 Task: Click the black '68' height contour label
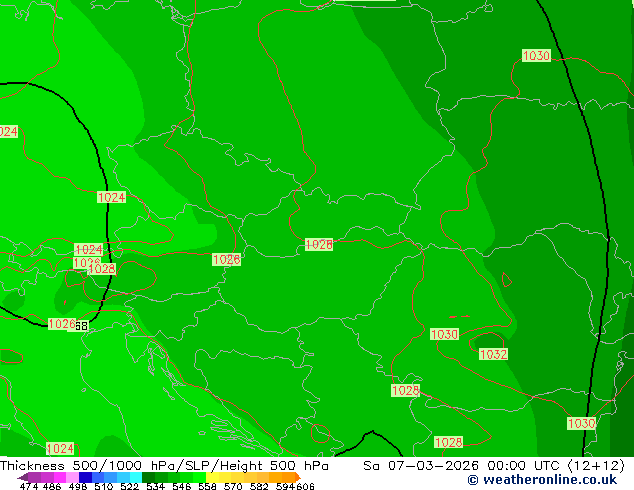tap(82, 326)
